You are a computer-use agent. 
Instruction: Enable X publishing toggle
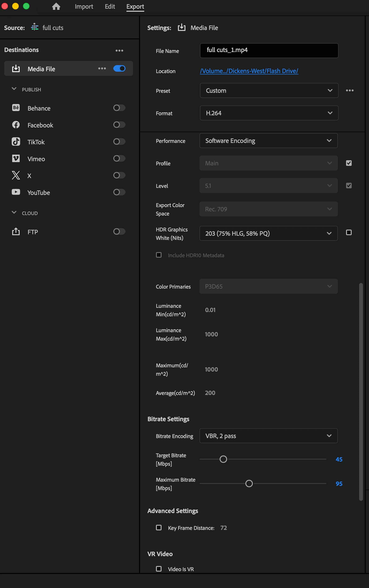(119, 175)
